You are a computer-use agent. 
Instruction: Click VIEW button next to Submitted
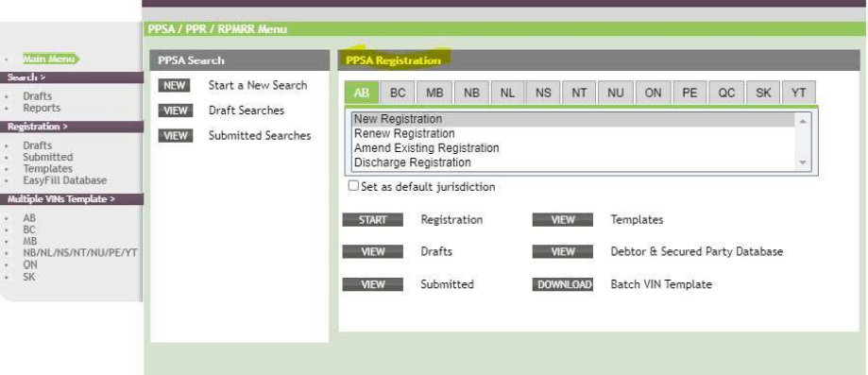(372, 284)
